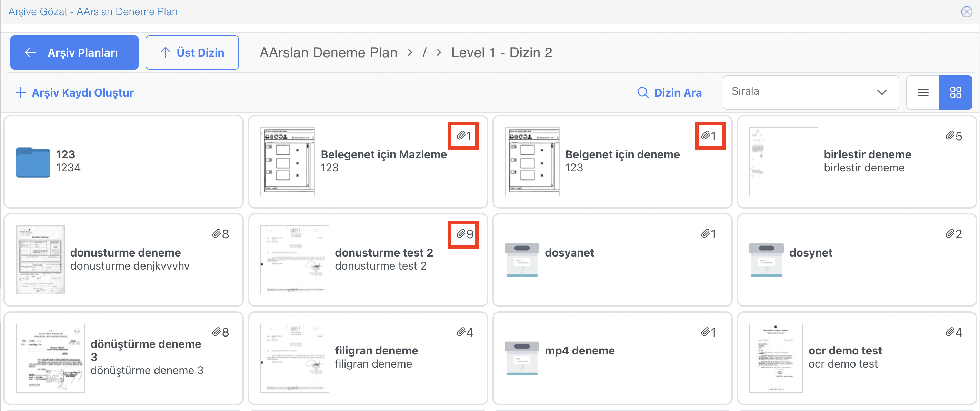
Task: Click the dosynet archive box icon
Action: (766, 260)
